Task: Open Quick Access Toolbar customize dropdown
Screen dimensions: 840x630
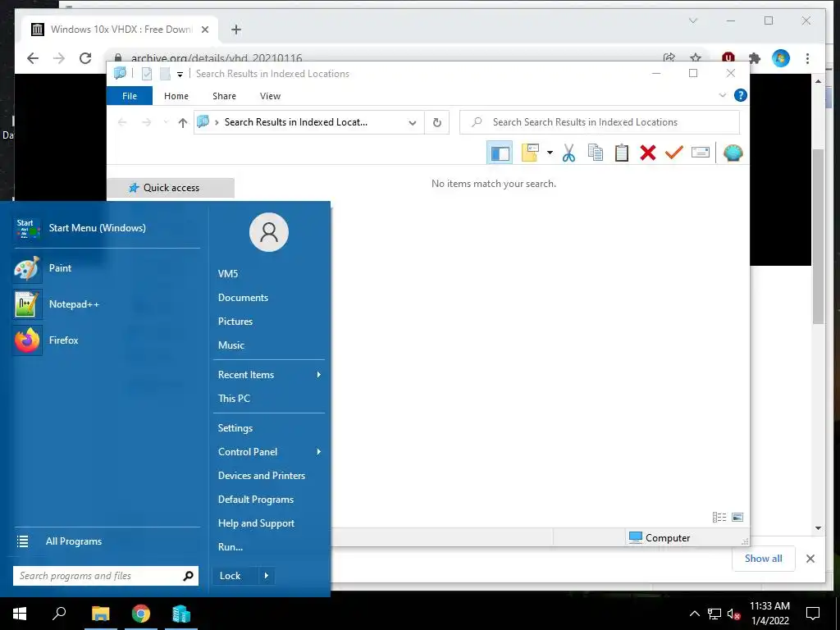Action: coord(180,74)
